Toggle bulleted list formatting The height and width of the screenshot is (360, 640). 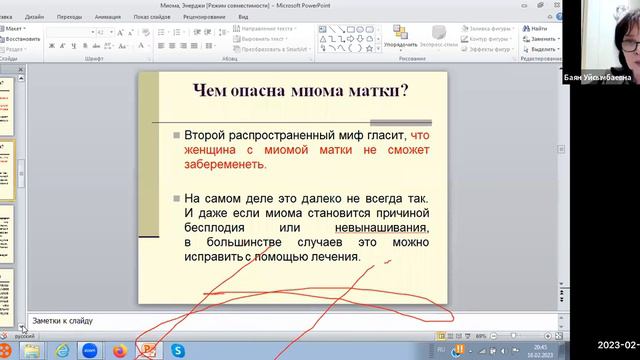(161, 32)
